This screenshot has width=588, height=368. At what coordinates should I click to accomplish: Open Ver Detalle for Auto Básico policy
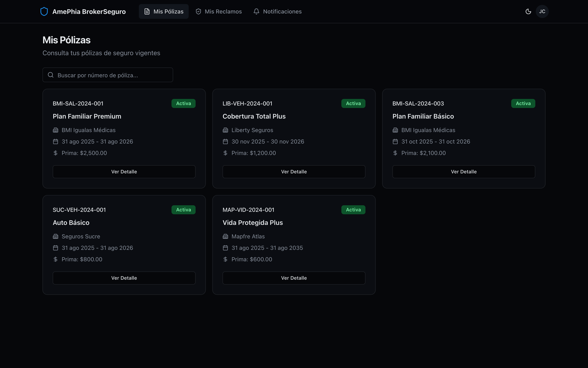124,278
